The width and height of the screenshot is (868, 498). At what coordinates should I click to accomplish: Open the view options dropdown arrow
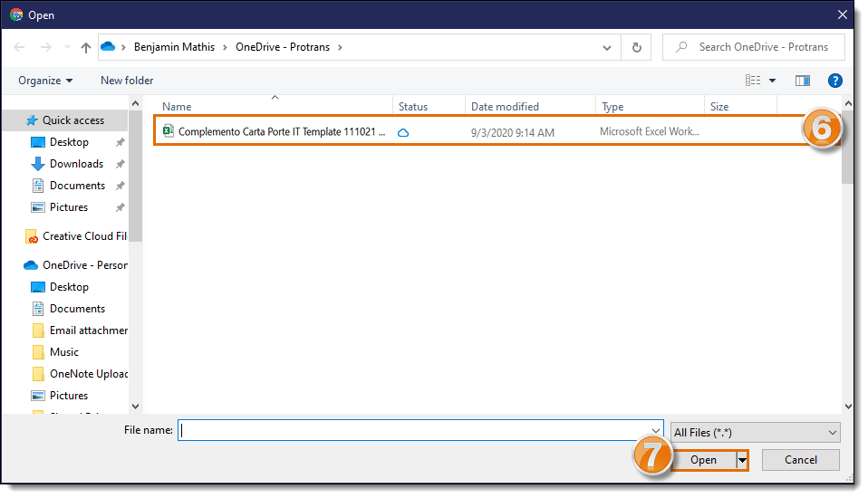[772, 81]
